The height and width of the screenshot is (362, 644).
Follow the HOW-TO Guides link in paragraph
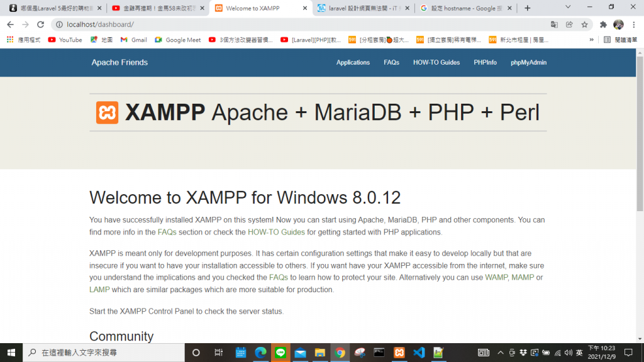click(276, 233)
